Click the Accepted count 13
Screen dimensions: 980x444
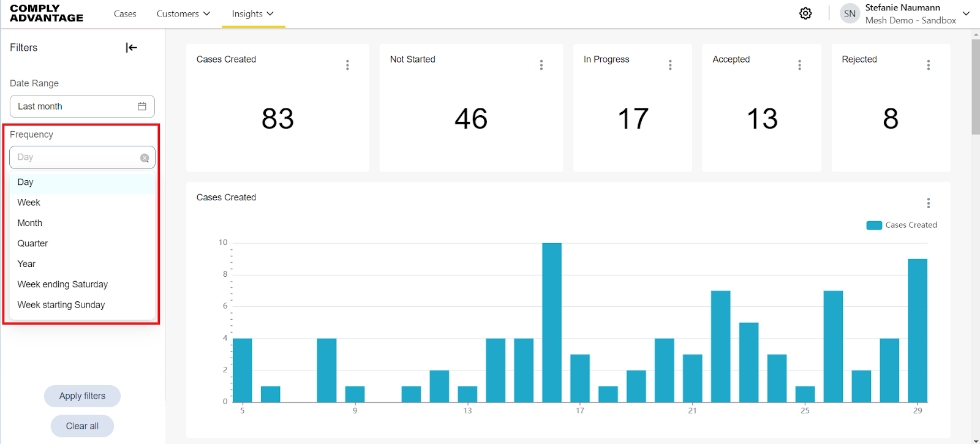(762, 119)
